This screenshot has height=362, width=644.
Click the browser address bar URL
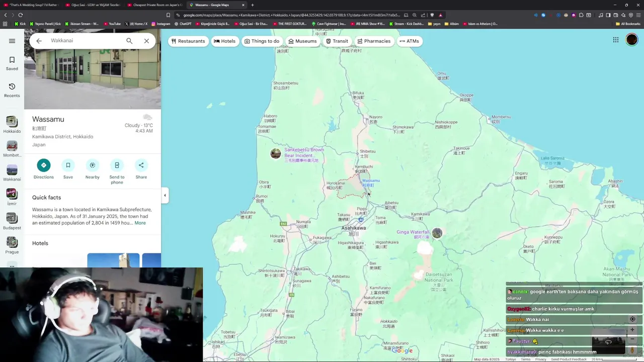[x=292, y=15]
